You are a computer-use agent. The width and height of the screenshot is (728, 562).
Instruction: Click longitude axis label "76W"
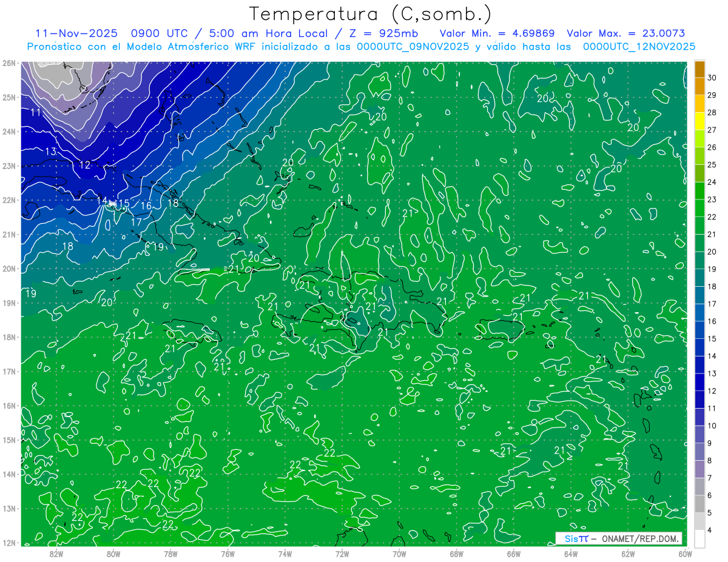pyautogui.click(x=227, y=554)
